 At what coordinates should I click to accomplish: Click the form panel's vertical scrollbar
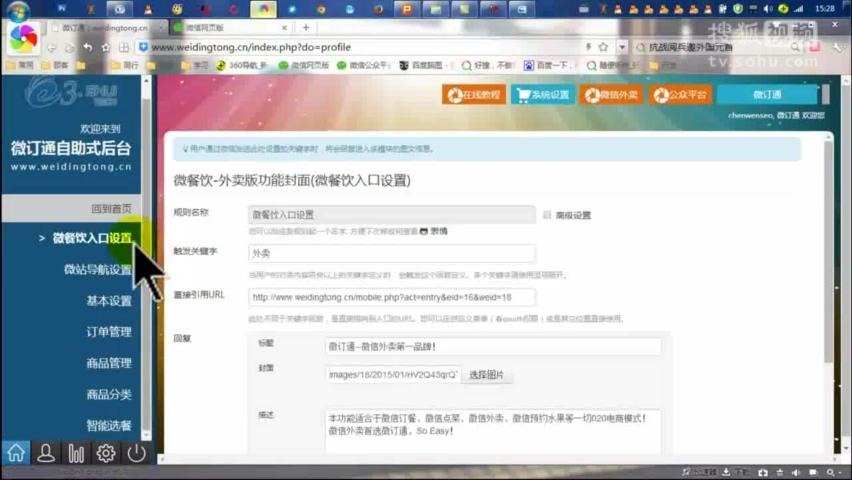tap(828, 252)
